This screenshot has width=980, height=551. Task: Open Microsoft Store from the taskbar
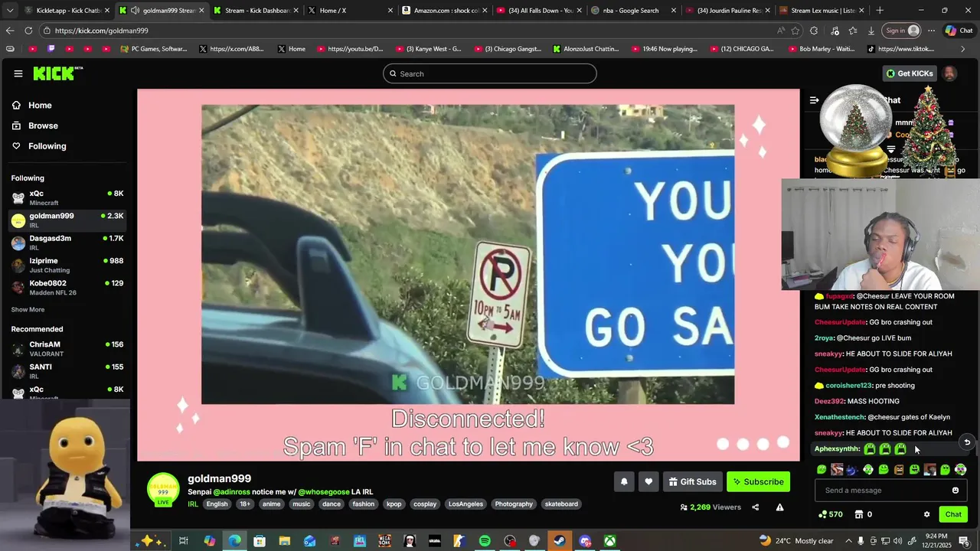[260, 541]
